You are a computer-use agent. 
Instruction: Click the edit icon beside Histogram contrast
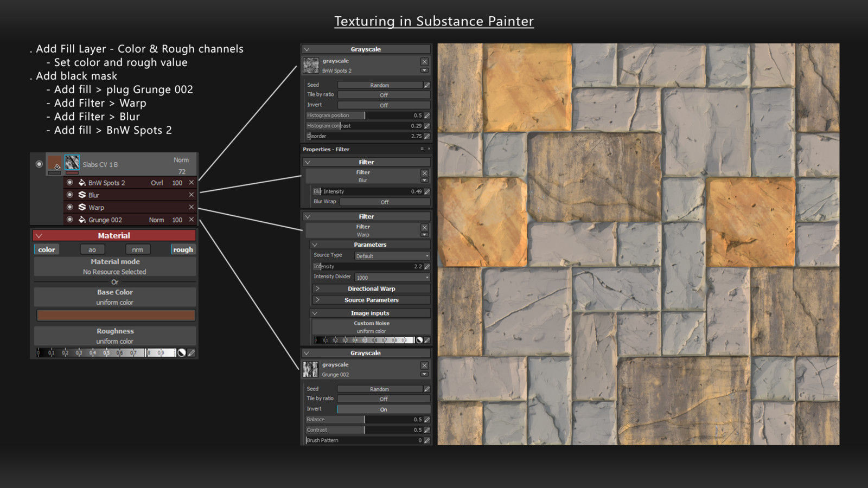click(427, 126)
